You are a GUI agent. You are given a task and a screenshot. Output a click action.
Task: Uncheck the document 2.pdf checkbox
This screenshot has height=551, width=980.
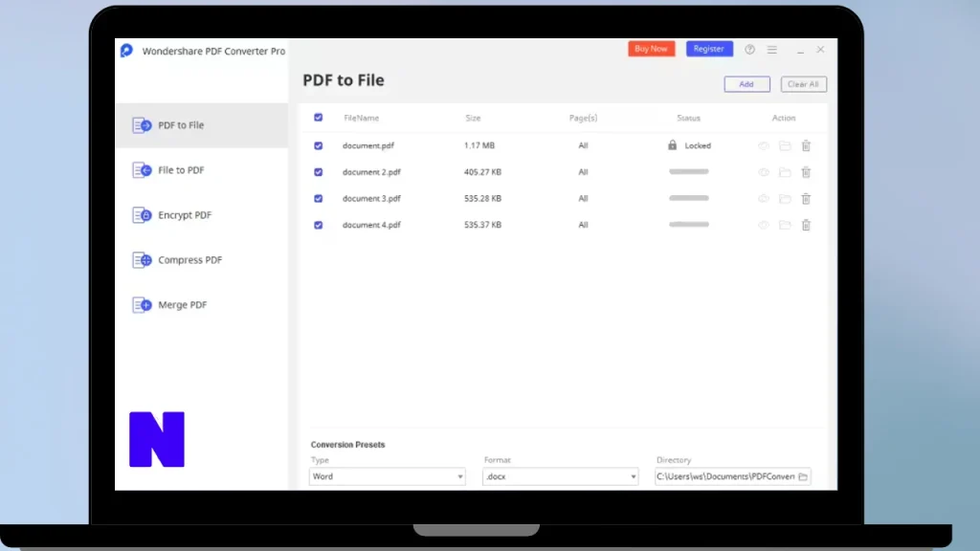point(318,172)
